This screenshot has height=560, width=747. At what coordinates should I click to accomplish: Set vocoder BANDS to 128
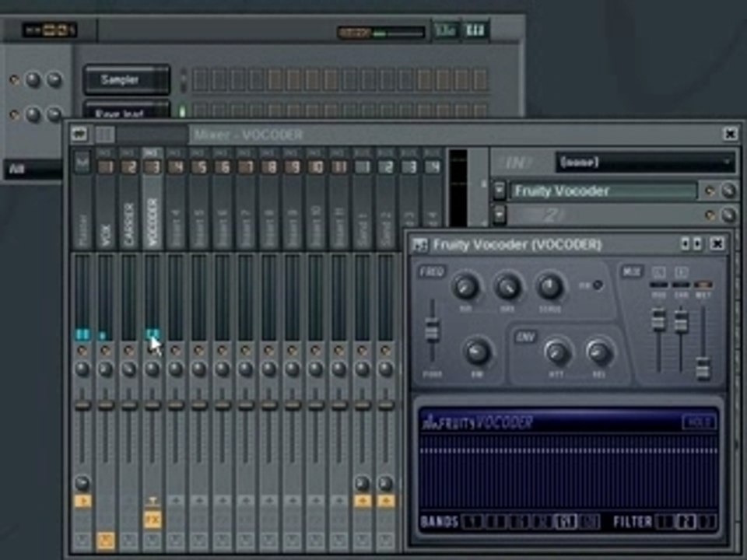point(589,523)
